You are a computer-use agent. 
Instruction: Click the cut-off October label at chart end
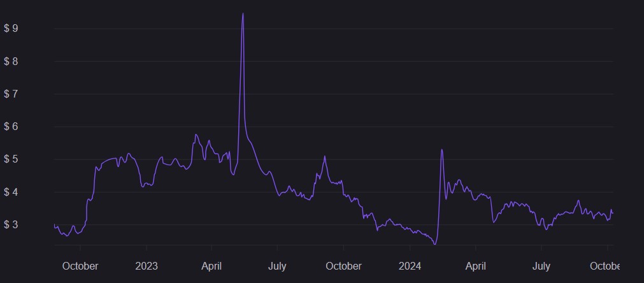(604, 266)
